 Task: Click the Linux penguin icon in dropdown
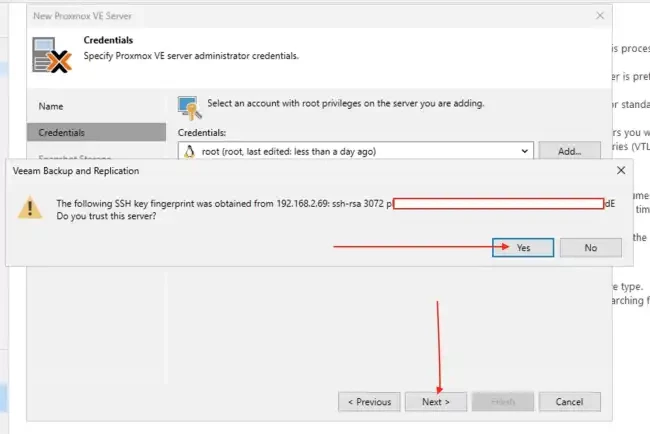pyautogui.click(x=189, y=152)
